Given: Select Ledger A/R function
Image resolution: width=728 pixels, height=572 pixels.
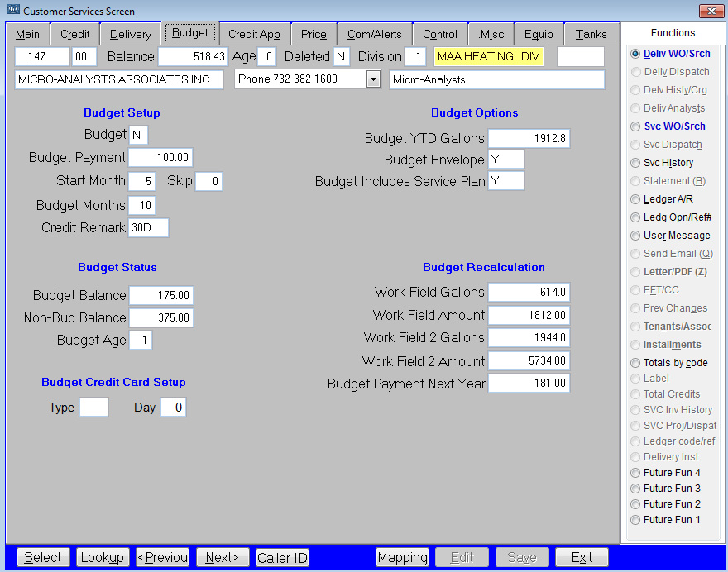Looking at the screenshot, I should coord(635,199).
